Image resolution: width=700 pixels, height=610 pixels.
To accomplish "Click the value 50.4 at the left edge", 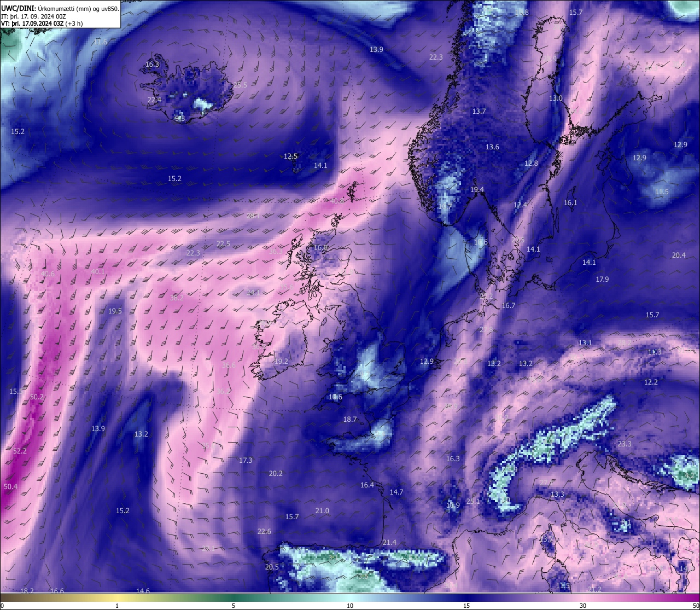I will [x=10, y=486].
